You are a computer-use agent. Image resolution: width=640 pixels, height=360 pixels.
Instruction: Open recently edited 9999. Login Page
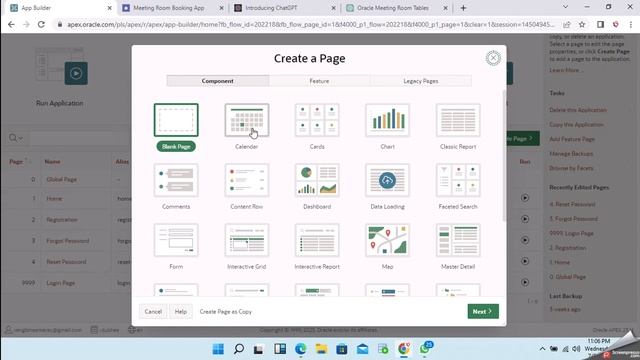click(571, 233)
